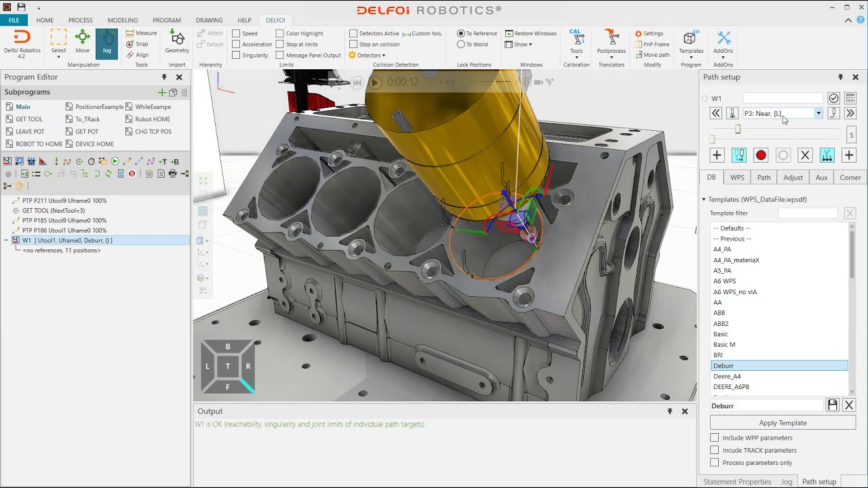Select the Basic M template in list
868x488 pixels.
779,344
